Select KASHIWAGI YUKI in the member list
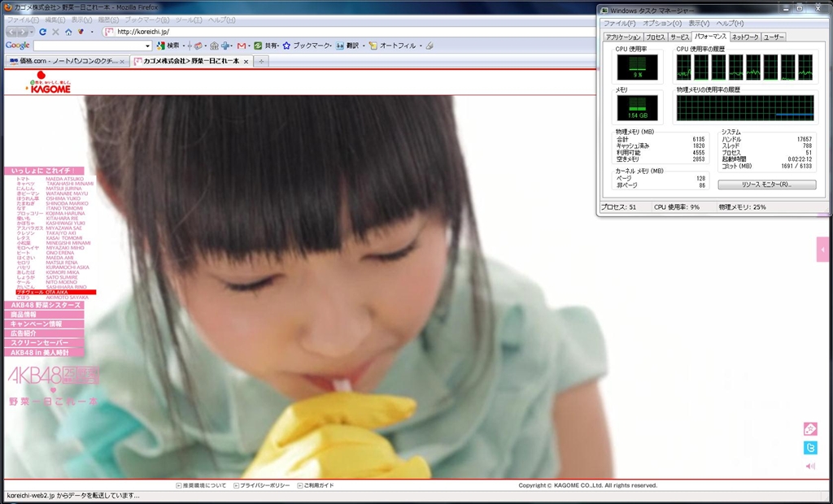The width and height of the screenshot is (833, 504). [65, 224]
